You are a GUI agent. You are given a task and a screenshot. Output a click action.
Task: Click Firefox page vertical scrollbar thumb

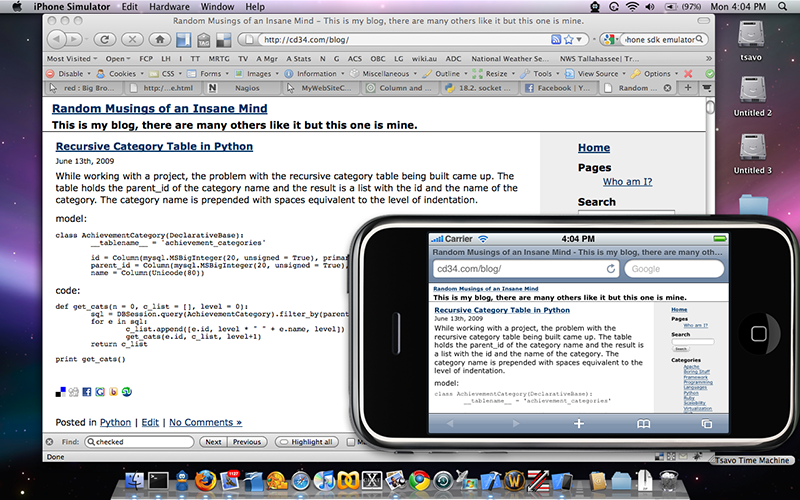(710, 107)
